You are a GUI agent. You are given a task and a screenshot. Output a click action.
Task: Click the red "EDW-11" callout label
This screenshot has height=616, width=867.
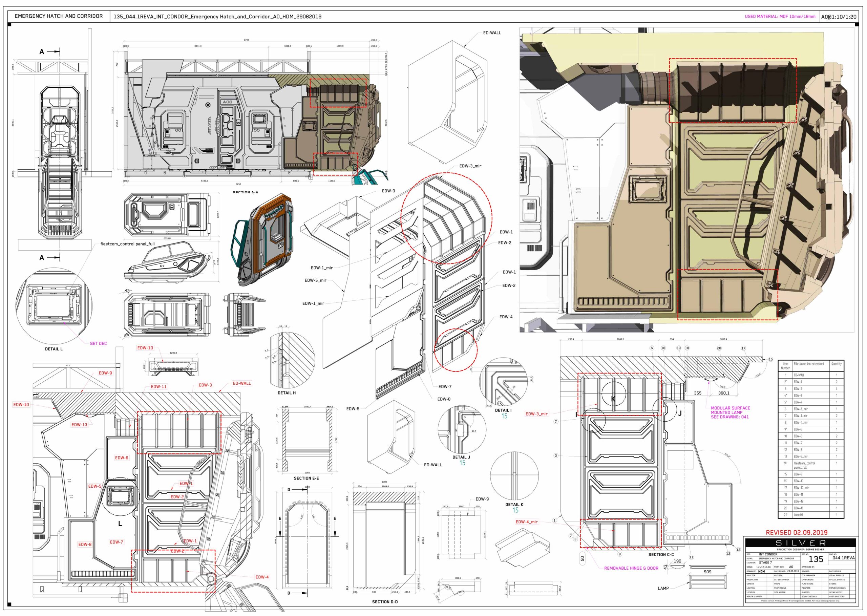pos(158,386)
